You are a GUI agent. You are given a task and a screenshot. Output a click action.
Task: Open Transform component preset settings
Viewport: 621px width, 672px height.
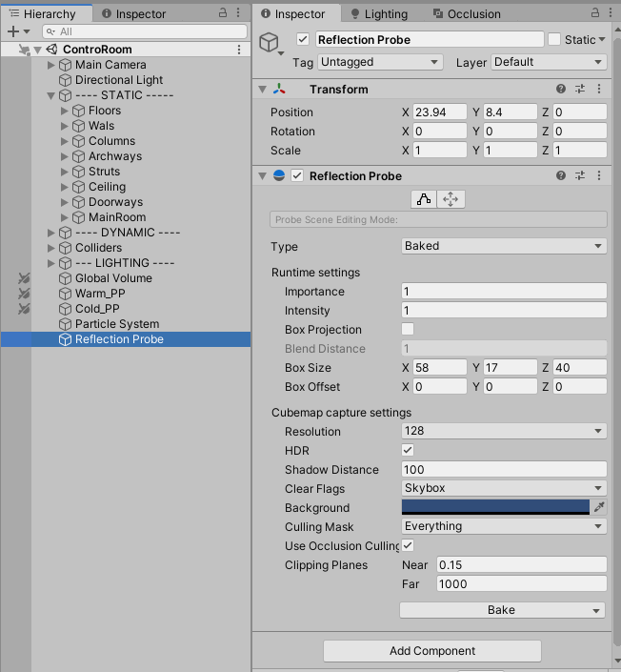[580, 89]
